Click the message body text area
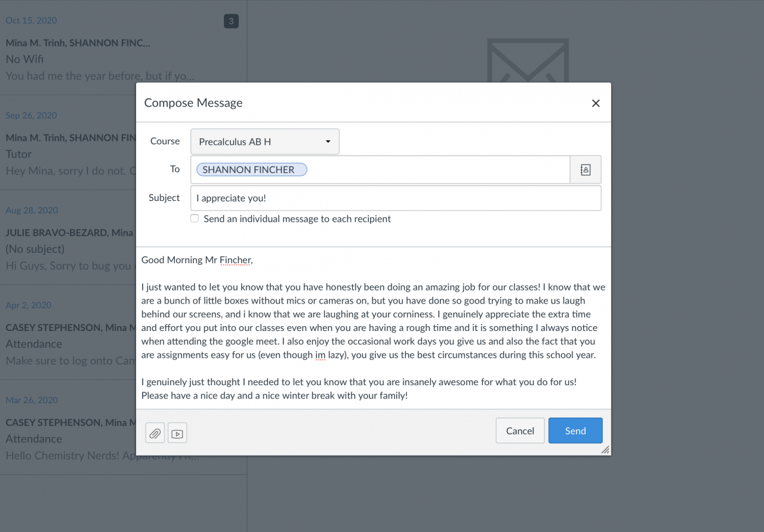Viewport: 764px width, 532px height. coord(373,328)
